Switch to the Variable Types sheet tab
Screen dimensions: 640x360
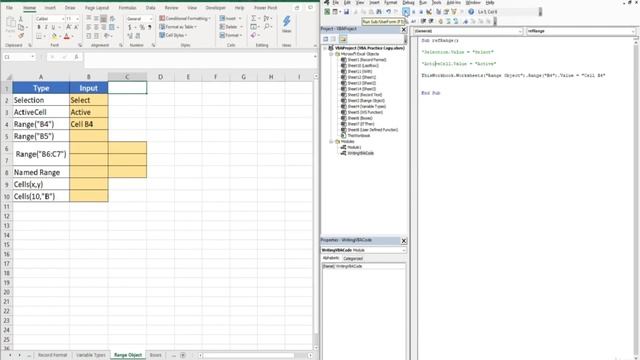click(x=91, y=355)
